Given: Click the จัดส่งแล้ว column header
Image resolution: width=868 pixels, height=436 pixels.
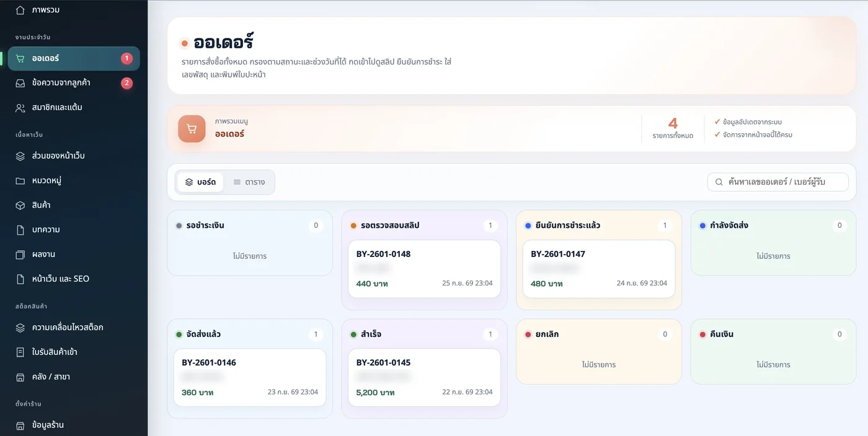Looking at the screenshot, I should coord(250,334).
